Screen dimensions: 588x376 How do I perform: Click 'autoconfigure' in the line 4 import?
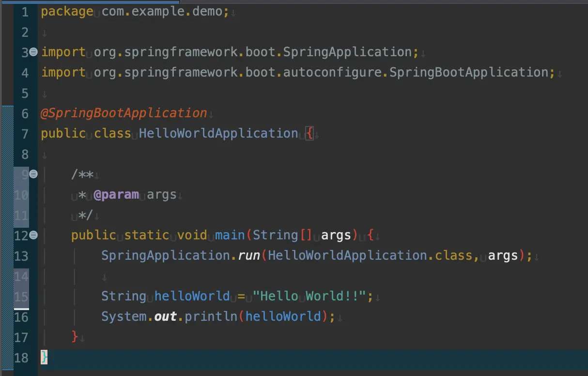pos(332,73)
